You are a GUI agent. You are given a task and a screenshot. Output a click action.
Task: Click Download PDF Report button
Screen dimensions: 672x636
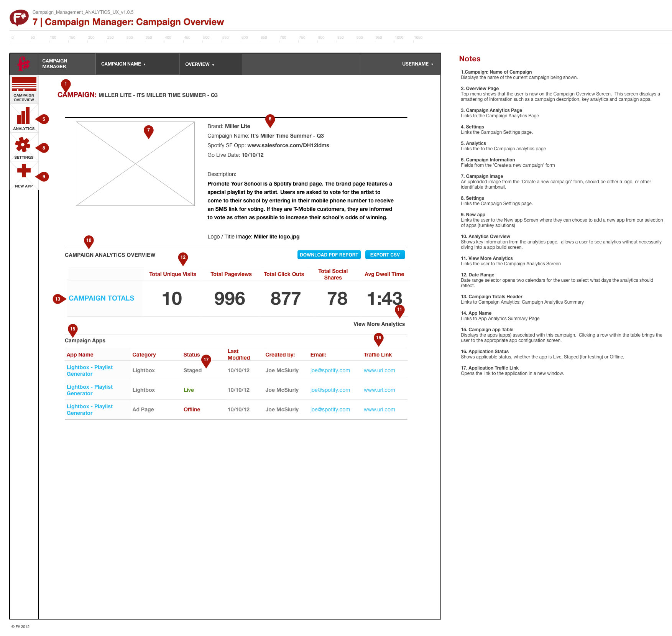click(x=329, y=255)
